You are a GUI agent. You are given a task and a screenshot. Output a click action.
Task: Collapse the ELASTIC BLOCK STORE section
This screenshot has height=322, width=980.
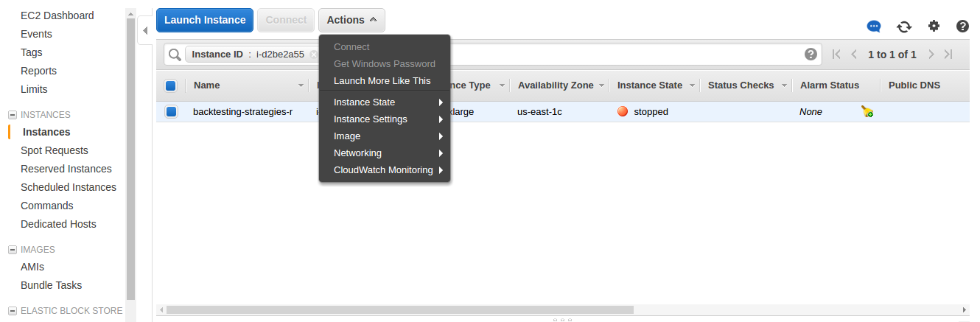click(x=12, y=311)
